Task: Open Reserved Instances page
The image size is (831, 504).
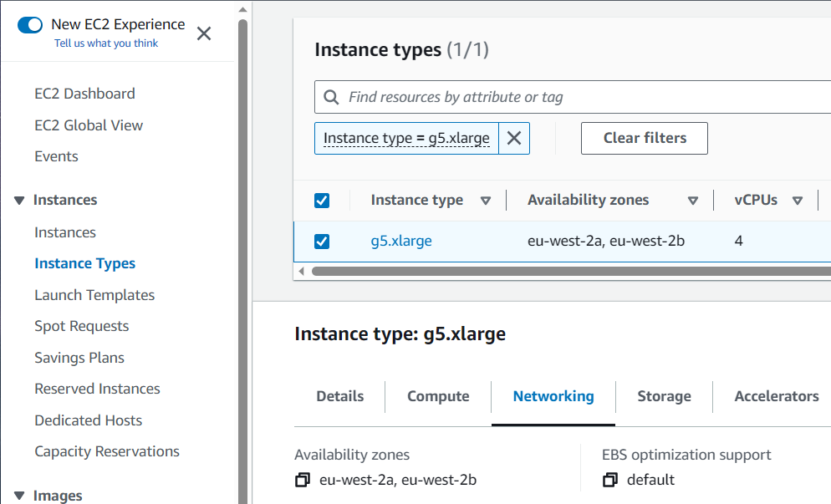Action: [97, 389]
